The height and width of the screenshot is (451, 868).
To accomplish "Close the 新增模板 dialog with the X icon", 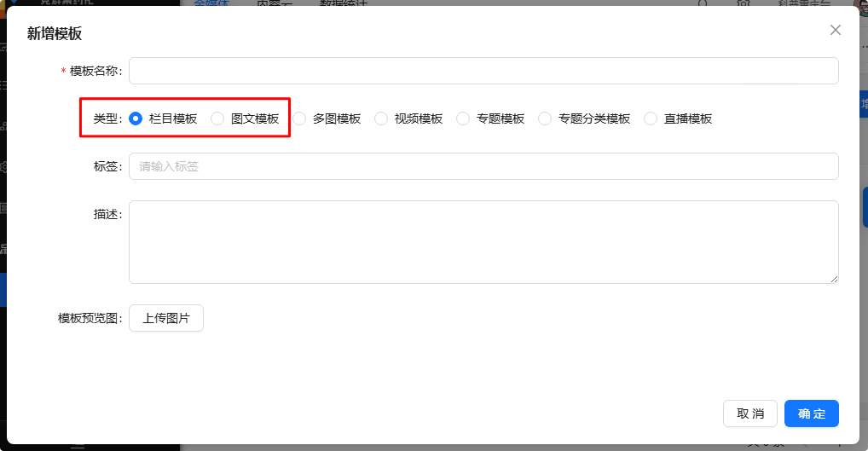I will pyautogui.click(x=835, y=31).
